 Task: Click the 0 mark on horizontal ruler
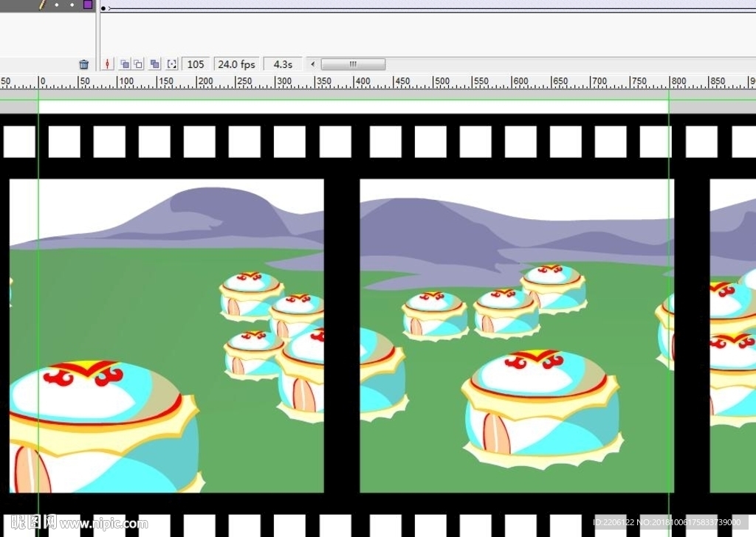(x=42, y=81)
